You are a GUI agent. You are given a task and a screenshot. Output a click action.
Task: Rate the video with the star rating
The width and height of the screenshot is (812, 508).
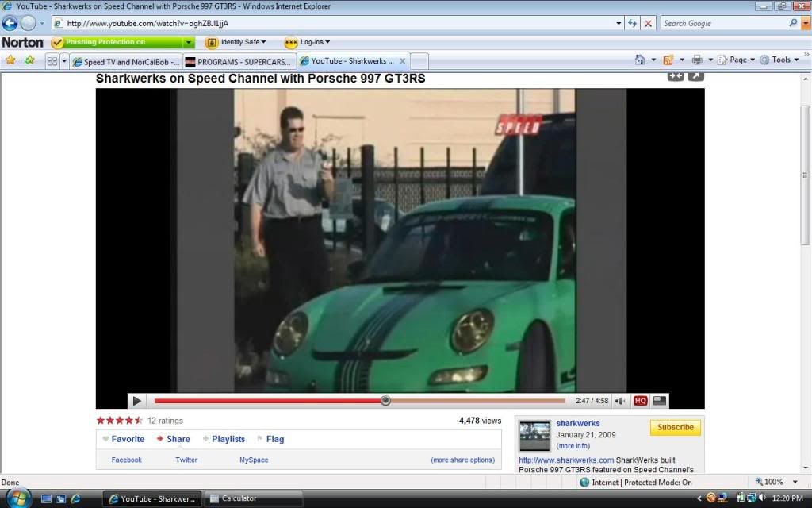(119, 421)
